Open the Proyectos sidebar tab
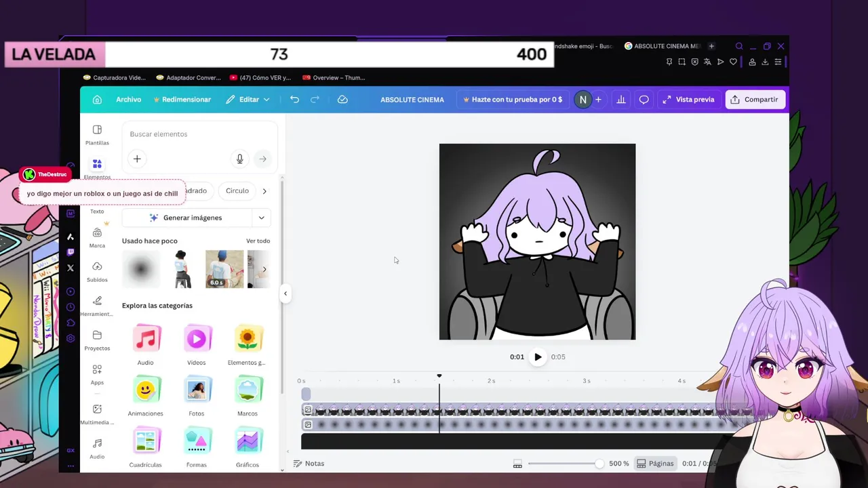The height and width of the screenshot is (488, 868). tap(97, 340)
